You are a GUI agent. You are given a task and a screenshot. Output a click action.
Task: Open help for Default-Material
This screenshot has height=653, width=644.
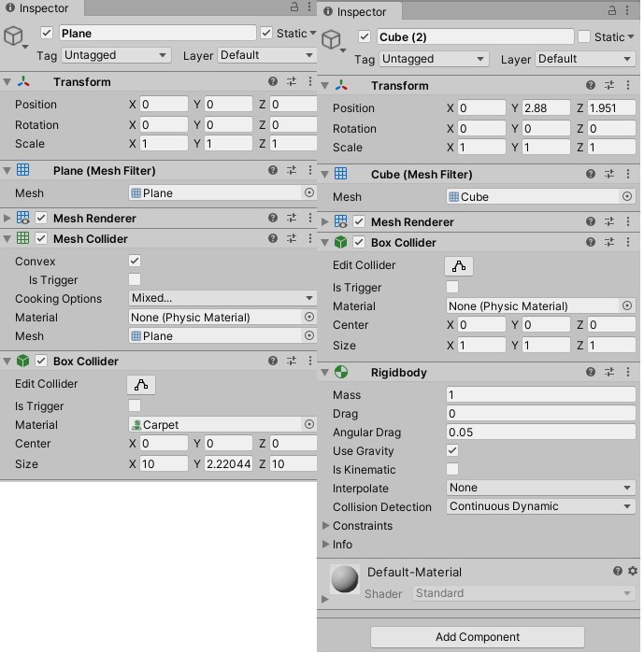617,571
